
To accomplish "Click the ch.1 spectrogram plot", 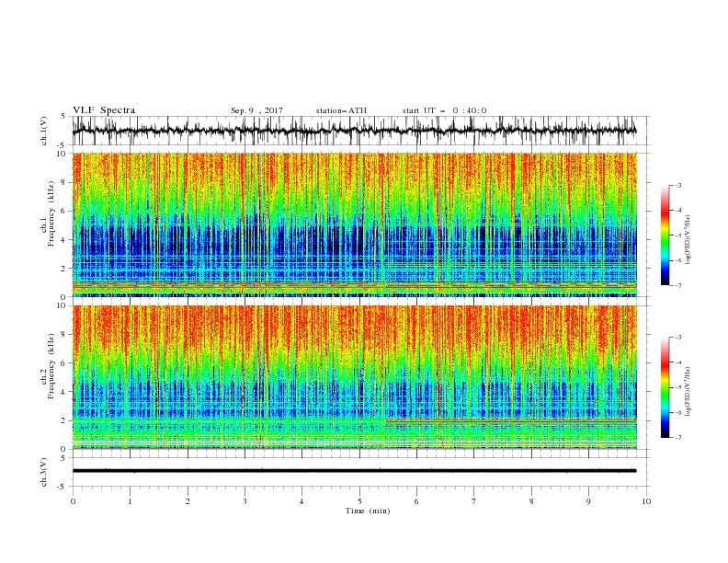I will point(354,224).
